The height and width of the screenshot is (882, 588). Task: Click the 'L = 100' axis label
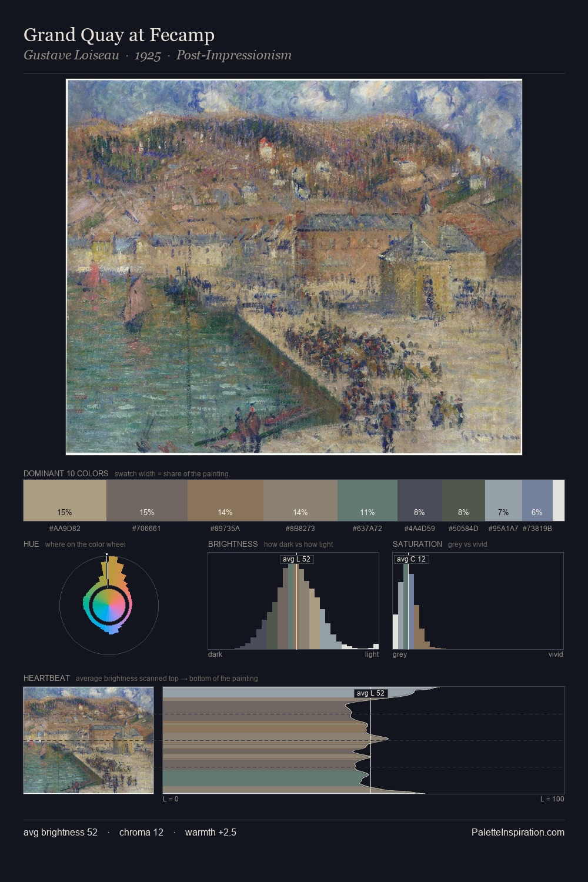pos(552,799)
